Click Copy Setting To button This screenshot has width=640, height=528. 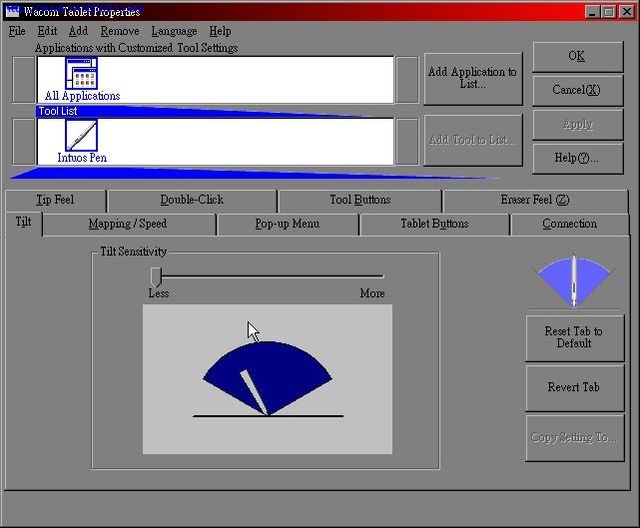(x=574, y=438)
